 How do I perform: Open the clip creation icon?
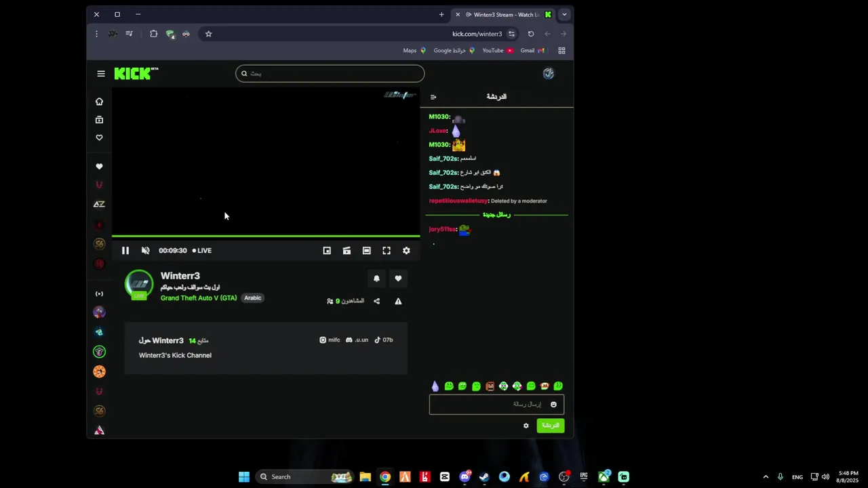coord(347,251)
